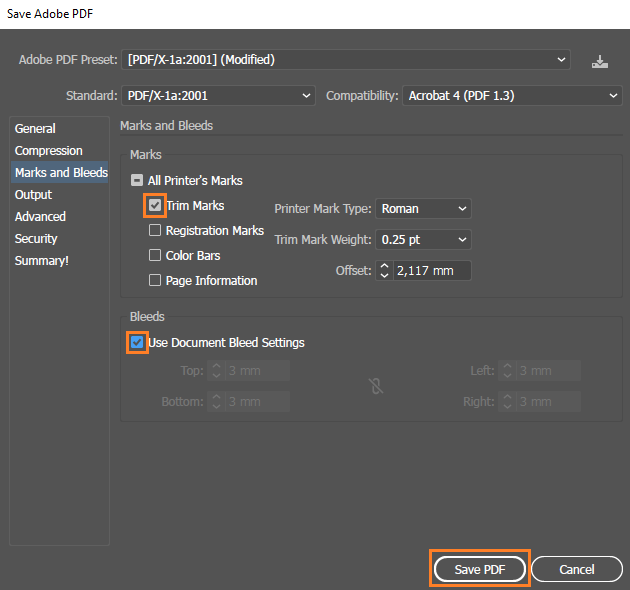Open the Adobe PDF Preset dropdown
Image resolution: width=630 pixels, height=590 pixels.
(x=346, y=59)
